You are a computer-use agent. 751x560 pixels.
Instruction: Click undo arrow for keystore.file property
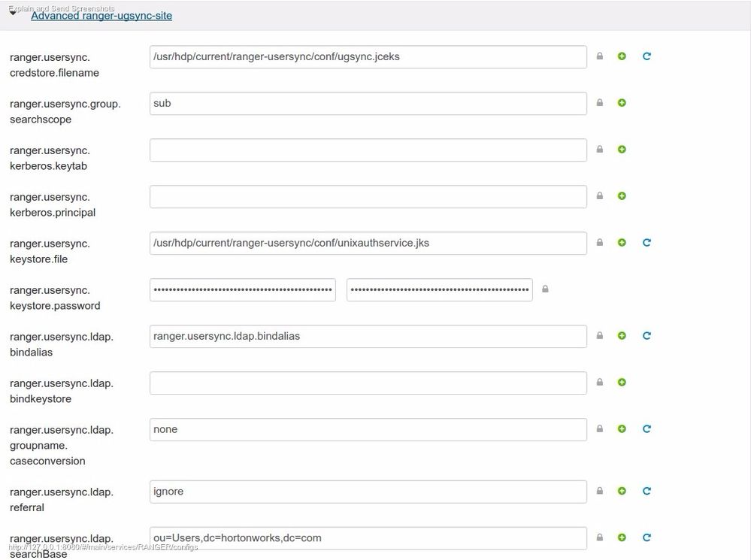pyautogui.click(x=647, y=243)
